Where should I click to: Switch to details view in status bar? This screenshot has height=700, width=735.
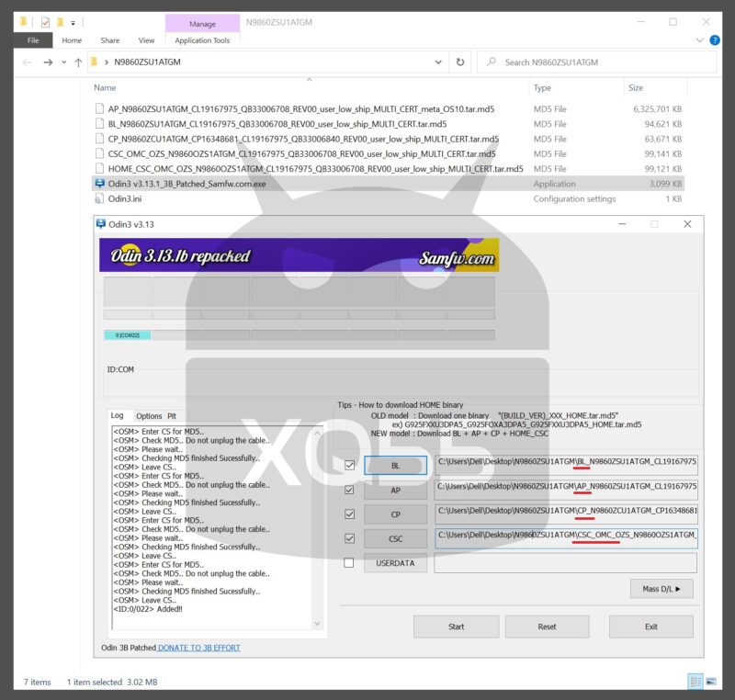coord(697,682)
